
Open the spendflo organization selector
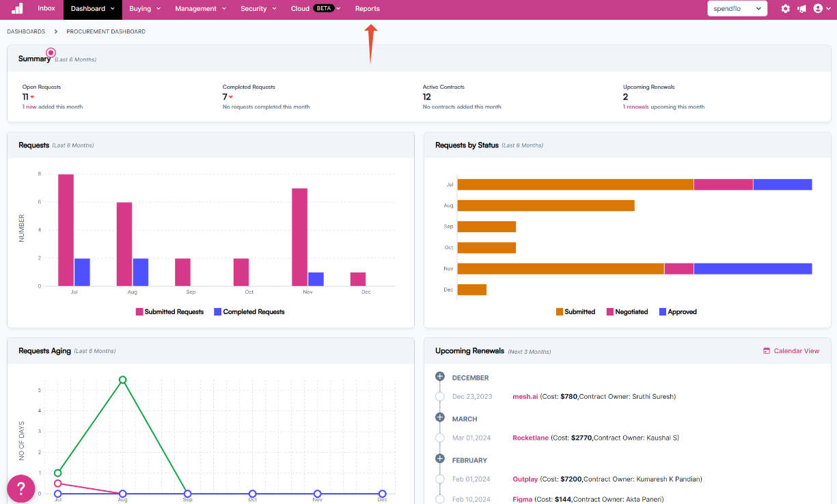tap(737, 9)
